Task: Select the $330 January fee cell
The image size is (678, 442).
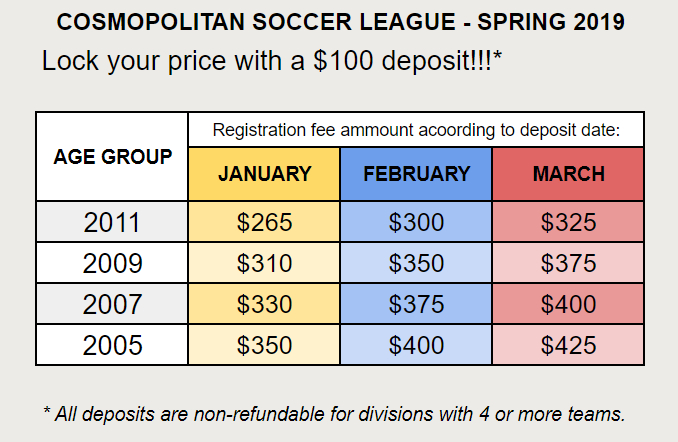Action: (264, 304)
